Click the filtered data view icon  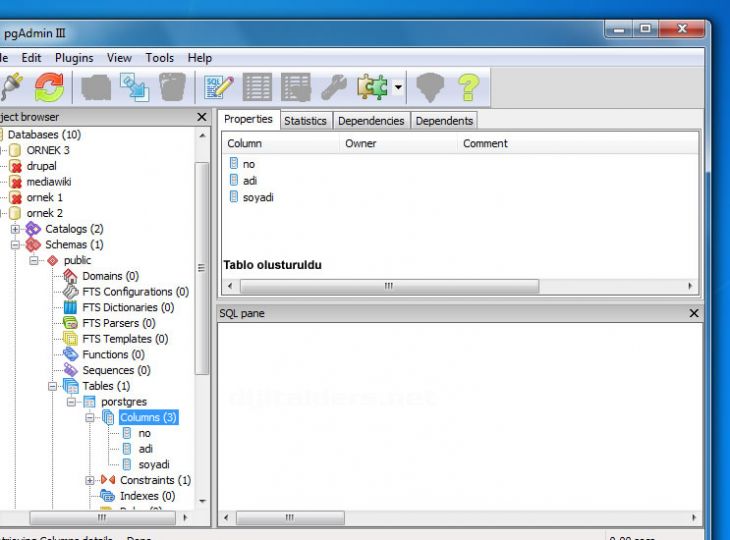[296, 87]
